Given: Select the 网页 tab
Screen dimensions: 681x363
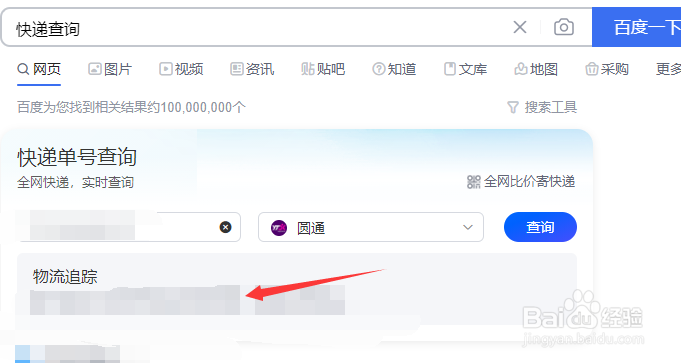Looking at the screenshot, I should pos(39,69).
